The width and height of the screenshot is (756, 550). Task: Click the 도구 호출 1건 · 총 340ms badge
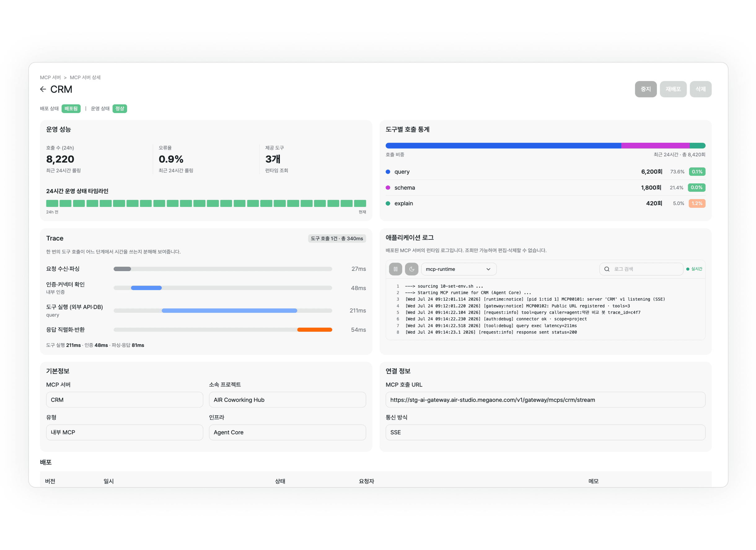(337, 238)
